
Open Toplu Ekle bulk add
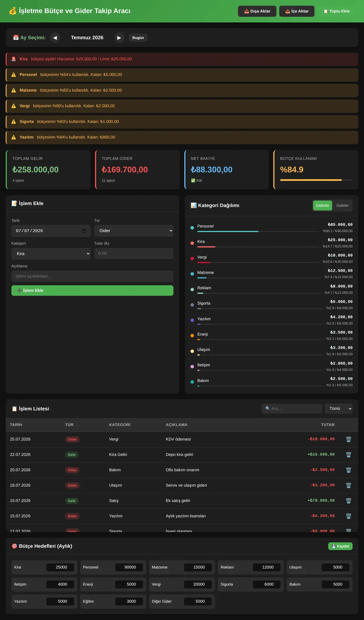(x=336, y=11)
